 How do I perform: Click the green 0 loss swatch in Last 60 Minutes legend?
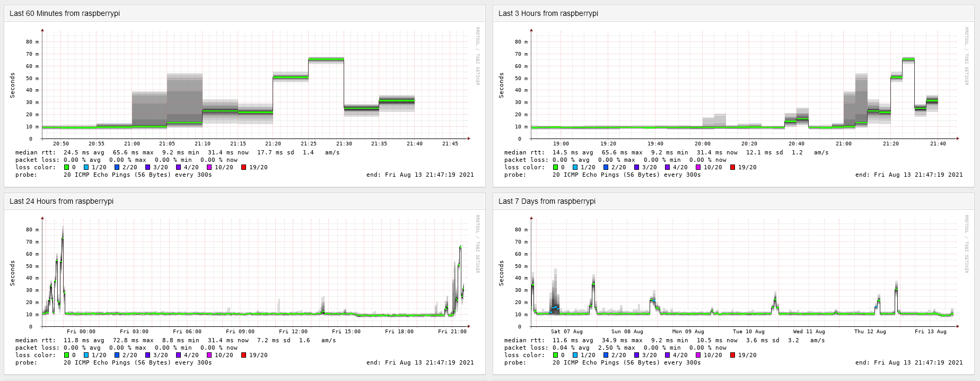[66, 167]
